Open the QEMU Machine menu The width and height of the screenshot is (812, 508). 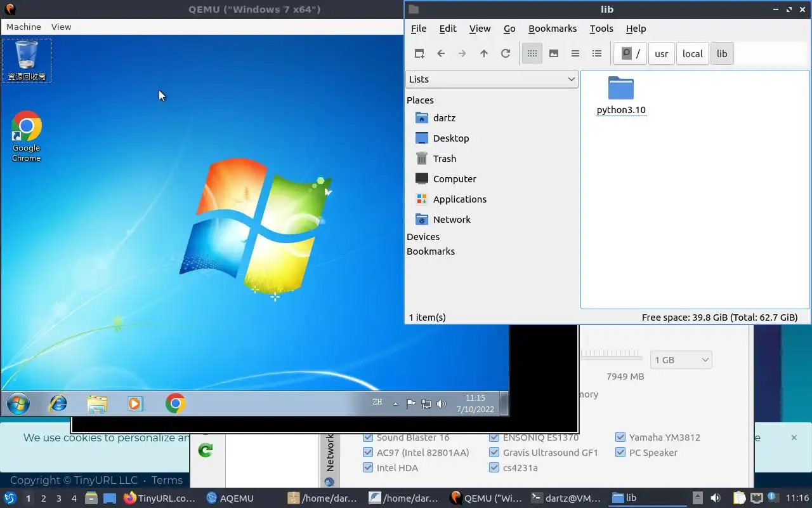(x=23, y=27)
